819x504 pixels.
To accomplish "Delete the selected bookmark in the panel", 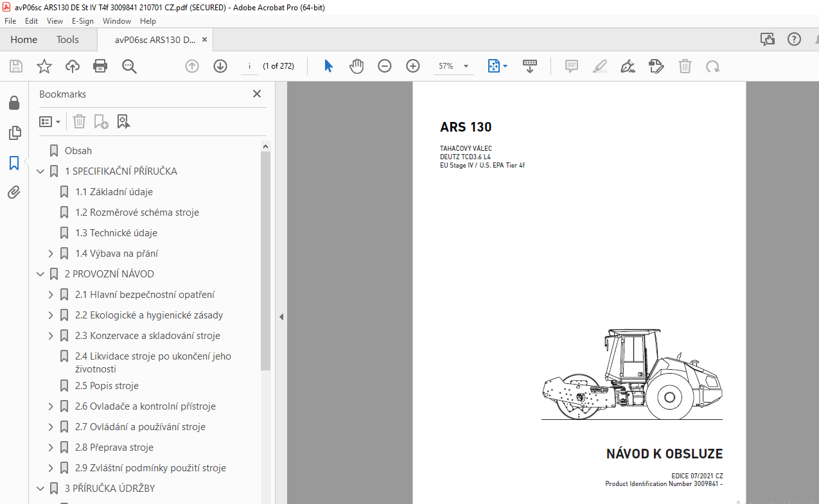I will [79, 121].
